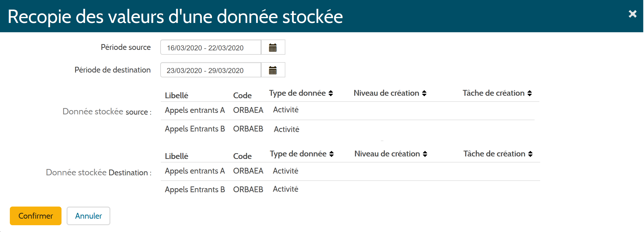The image size is (644, 232).
Task: Sort source table by Tâche de création
Action: (x=530, y=93)
